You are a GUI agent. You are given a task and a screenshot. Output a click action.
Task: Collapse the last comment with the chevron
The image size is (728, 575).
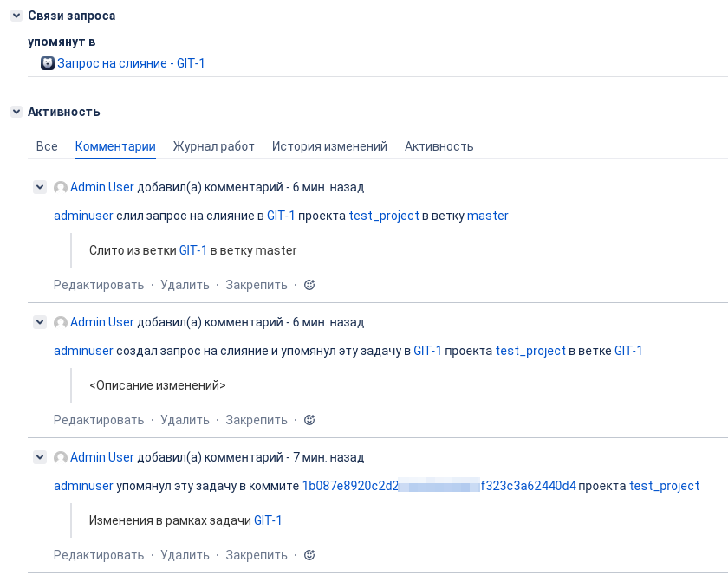(40, 457)
